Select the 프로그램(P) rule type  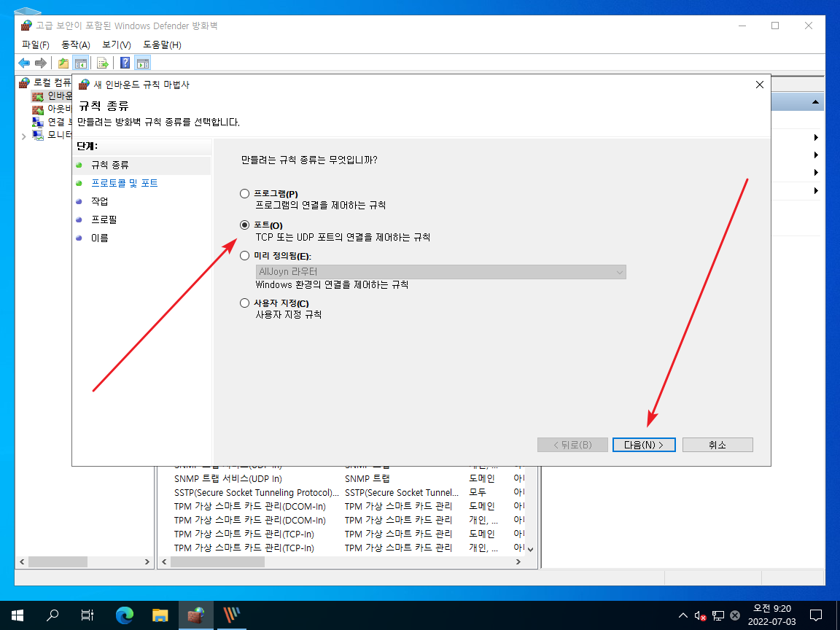click(245, 193)
